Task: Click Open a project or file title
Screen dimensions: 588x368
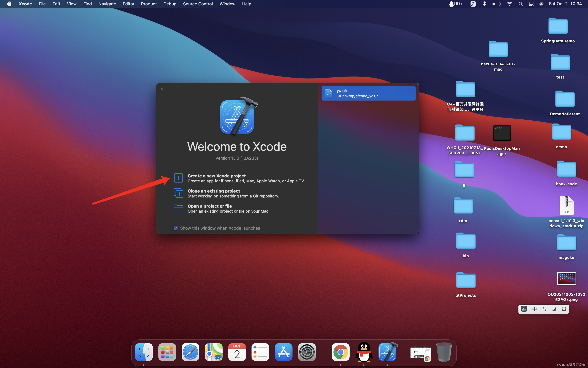Action: [x=210, y=206]
